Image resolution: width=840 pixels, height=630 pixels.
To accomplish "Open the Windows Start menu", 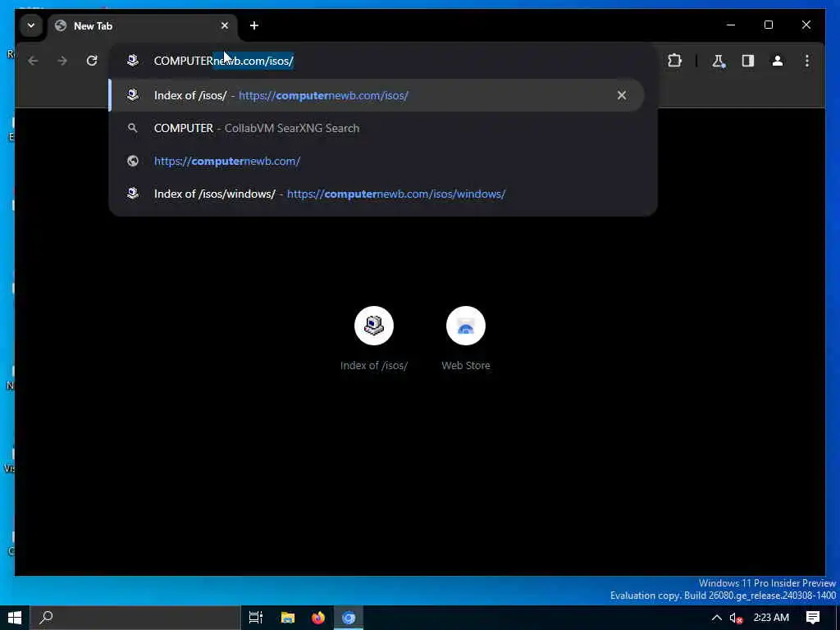I will [x=15, y=618].
